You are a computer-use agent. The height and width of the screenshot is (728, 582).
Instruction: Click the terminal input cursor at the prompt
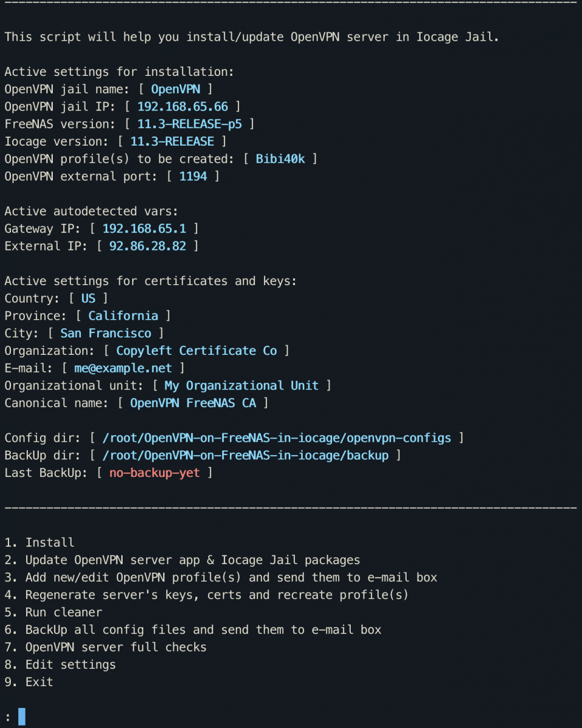tap(22, 717)
